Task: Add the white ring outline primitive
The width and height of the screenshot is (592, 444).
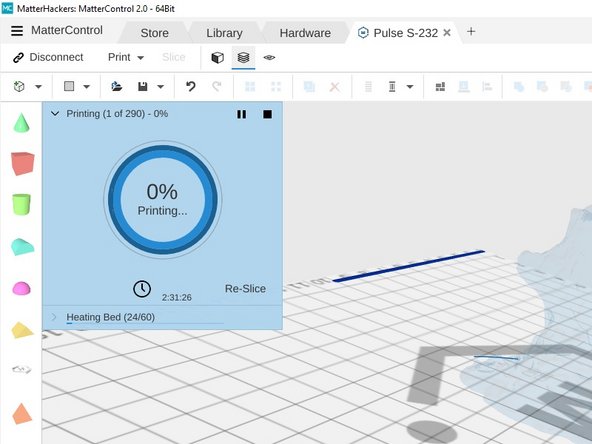Action: click(x=22, y=369)
